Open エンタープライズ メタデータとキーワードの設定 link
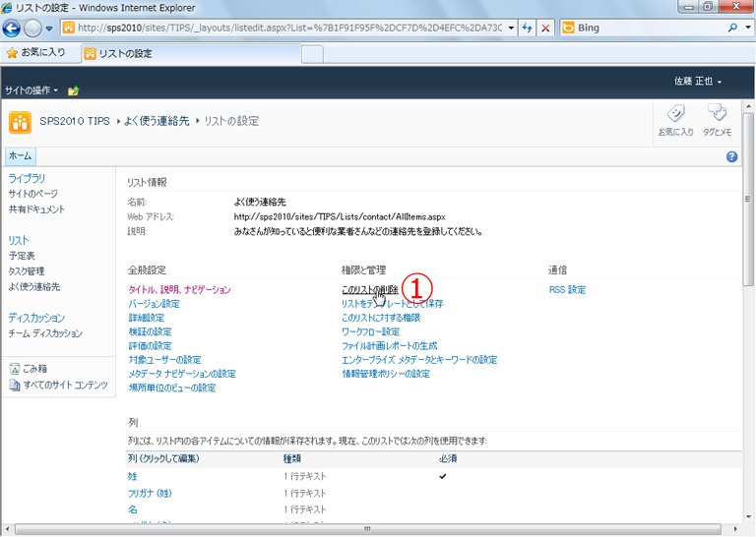Screen dimensions: 756x537 (419, 360)
